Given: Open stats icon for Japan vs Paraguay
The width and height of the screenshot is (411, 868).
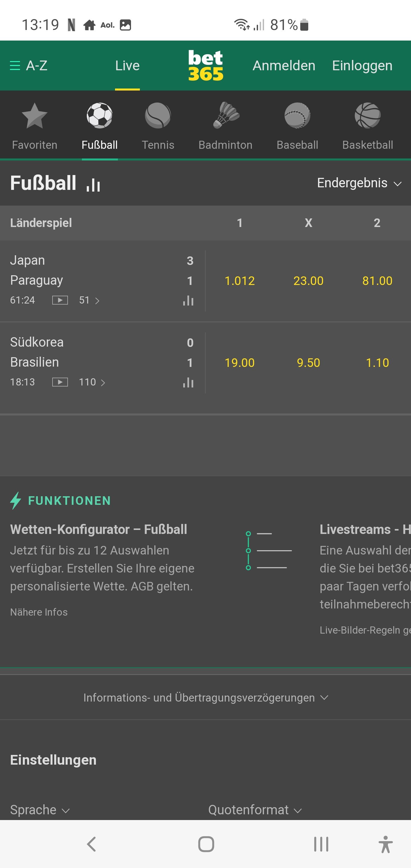Looking at the screenshot, I should click(188, 300).
